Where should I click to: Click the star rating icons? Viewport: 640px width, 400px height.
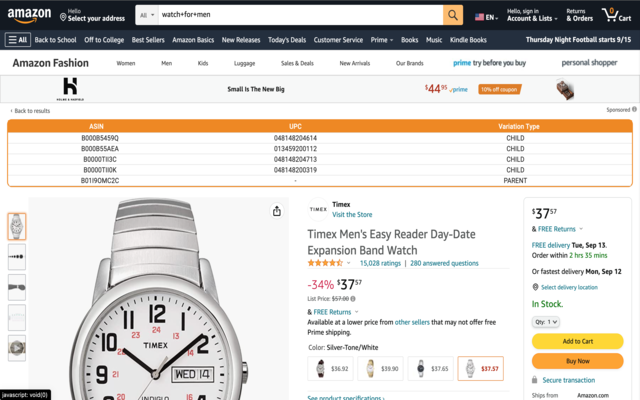click(325, 263)
